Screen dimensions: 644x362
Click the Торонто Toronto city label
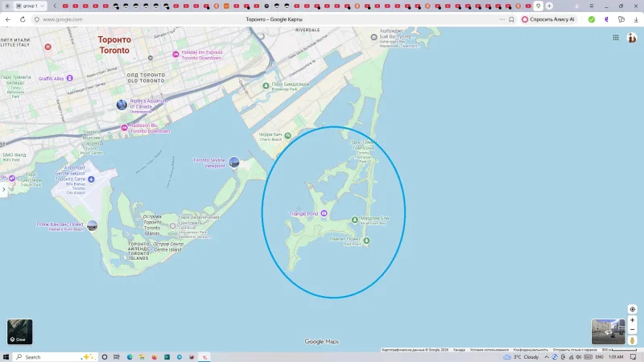(x=114, y=45)
